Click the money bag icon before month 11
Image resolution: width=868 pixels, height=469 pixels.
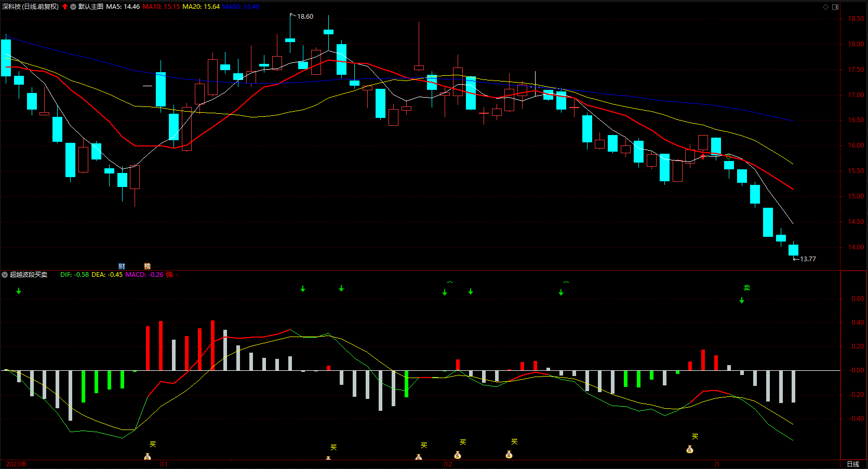click(148, 457)
